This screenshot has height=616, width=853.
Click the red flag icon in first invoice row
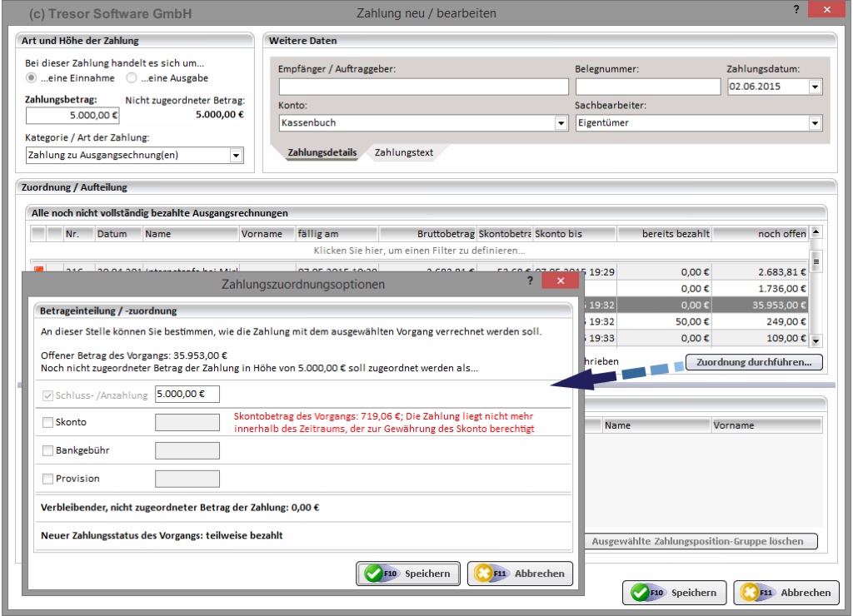(37, 269)
